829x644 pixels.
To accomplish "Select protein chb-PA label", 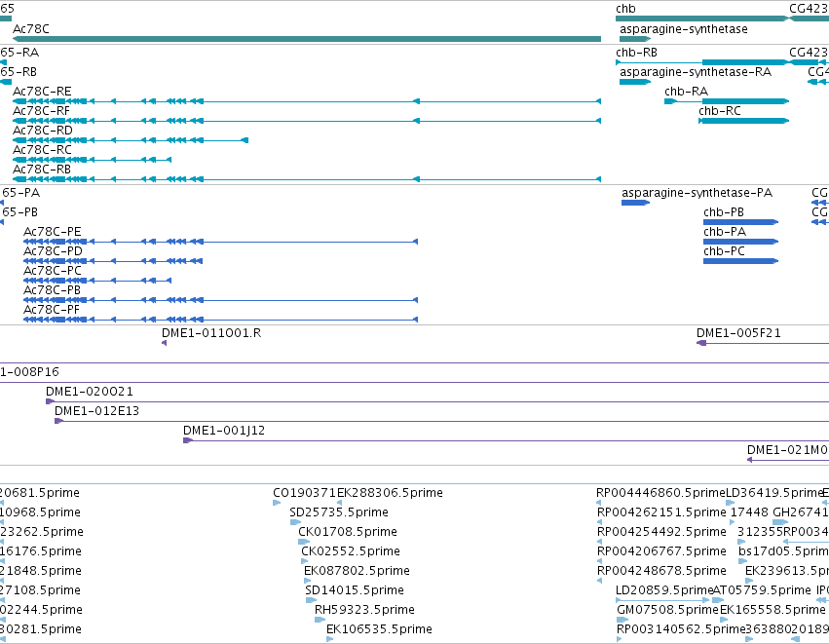I will pyautogui.click(x=725, y=232).
